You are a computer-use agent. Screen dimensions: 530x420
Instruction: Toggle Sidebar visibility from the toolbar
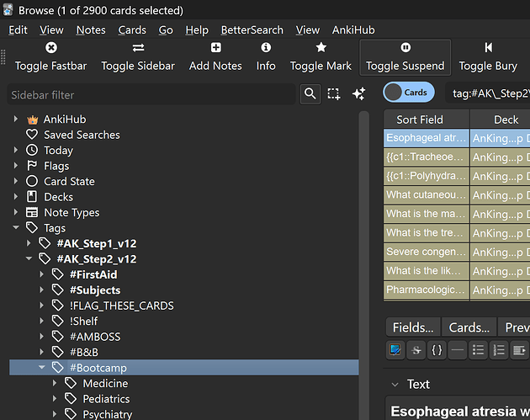pyautogui.click(x=138, y=49)
